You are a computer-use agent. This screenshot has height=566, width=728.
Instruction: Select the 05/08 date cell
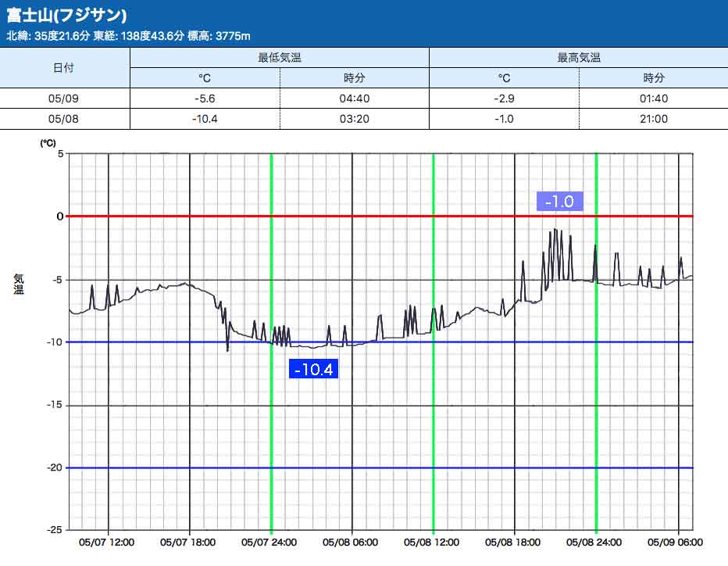pos(63,119)
